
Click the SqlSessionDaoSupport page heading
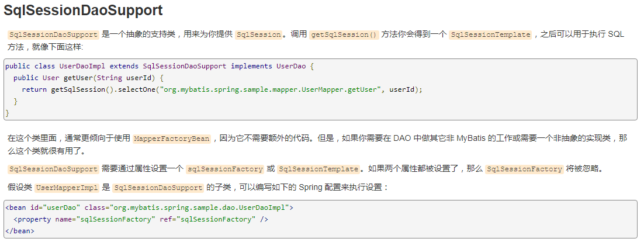pyautogui.click(x=83, y=11)
